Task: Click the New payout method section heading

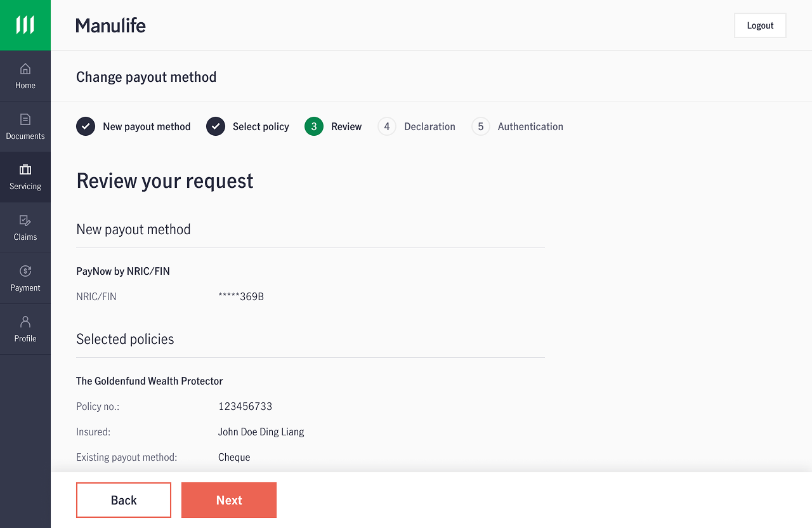Action: point(133,229)
